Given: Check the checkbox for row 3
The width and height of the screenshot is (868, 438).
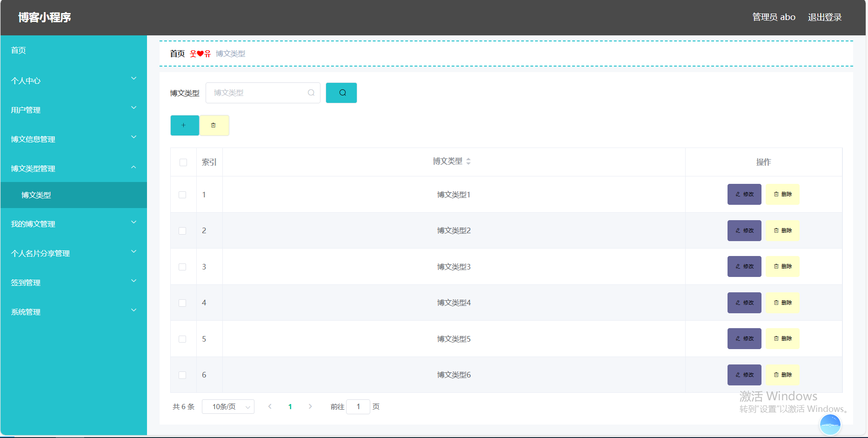Looking at the screenshot, I should (182, 267).
